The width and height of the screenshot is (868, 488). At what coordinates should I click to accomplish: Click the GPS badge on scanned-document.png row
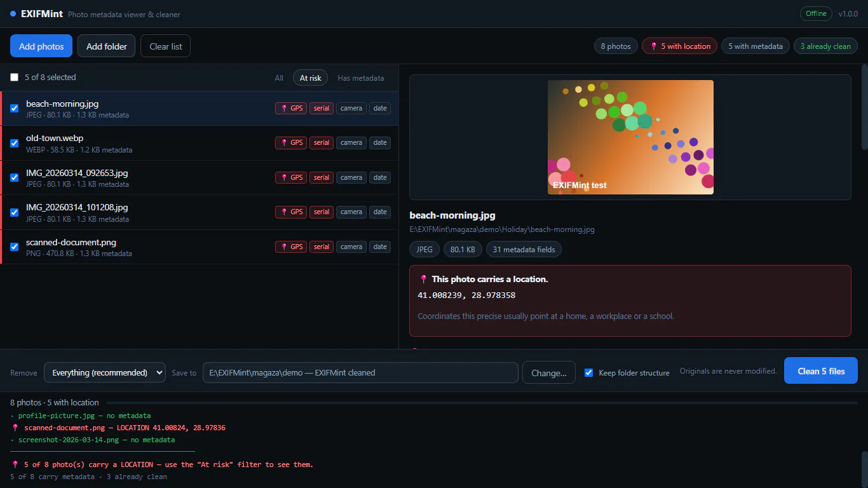tap(291, 247)
